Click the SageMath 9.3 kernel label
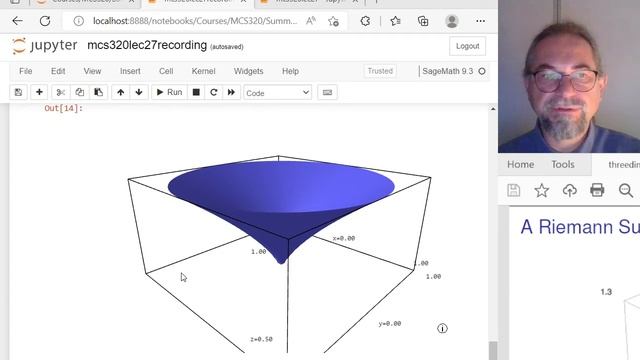The height and width of the screenshot is (360, 640). (448, 71)
